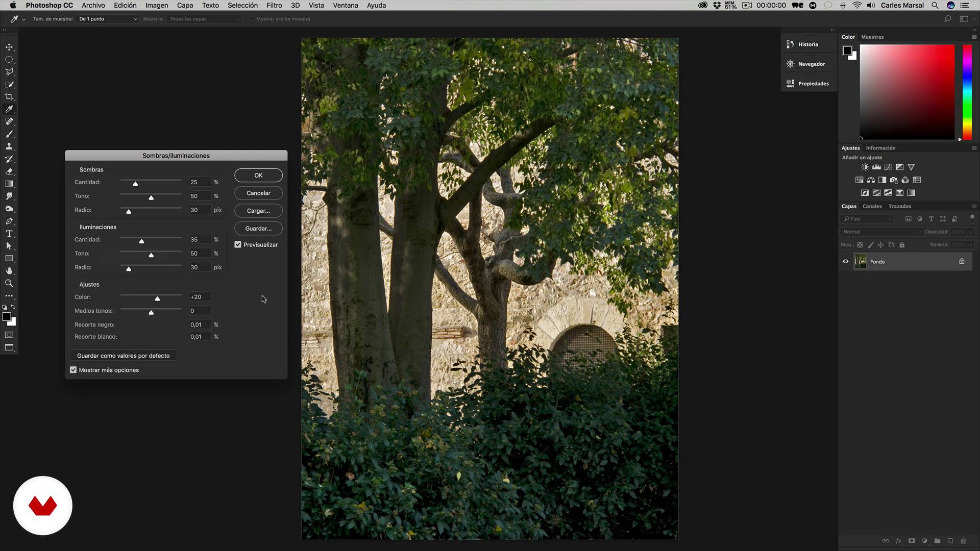This screenshot has width=980, height=551.
Task: Open Color panel options menu
Action: (x=974, y=37)
